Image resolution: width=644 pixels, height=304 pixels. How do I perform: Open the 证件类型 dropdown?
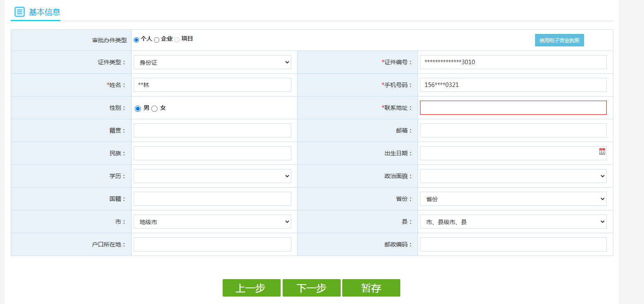(212, 62)
